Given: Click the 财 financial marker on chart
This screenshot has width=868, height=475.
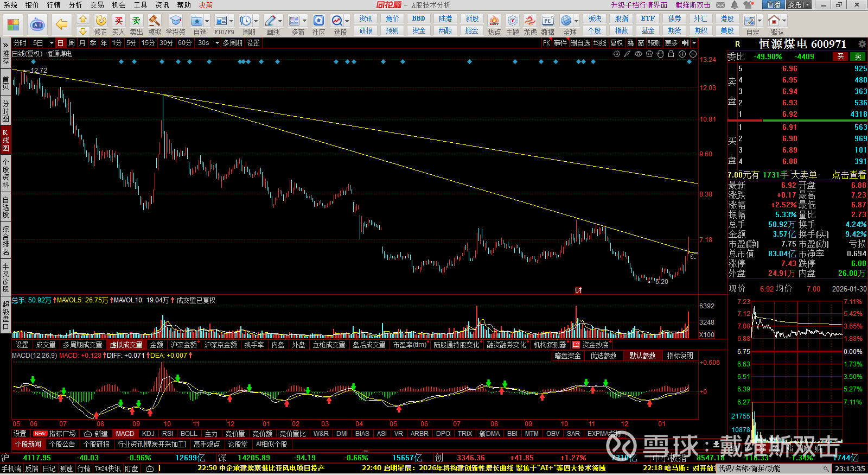Looking at the screenshot, I should point(578,290).
